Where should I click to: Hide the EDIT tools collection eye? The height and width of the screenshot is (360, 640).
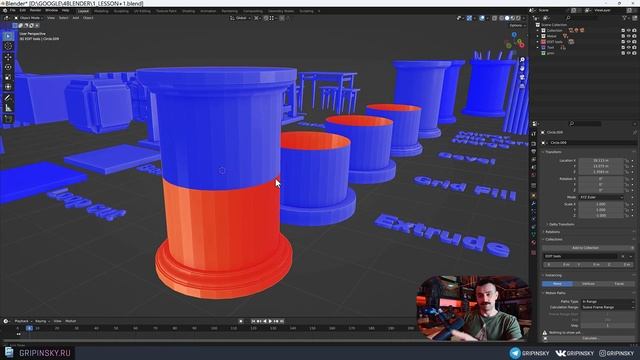[629, 42]
